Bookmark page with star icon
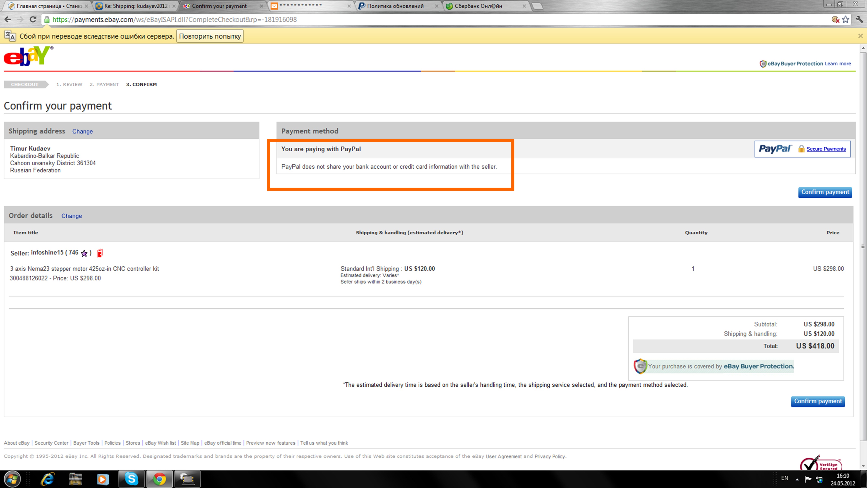 pyautogui.click(x=845, y=20)
